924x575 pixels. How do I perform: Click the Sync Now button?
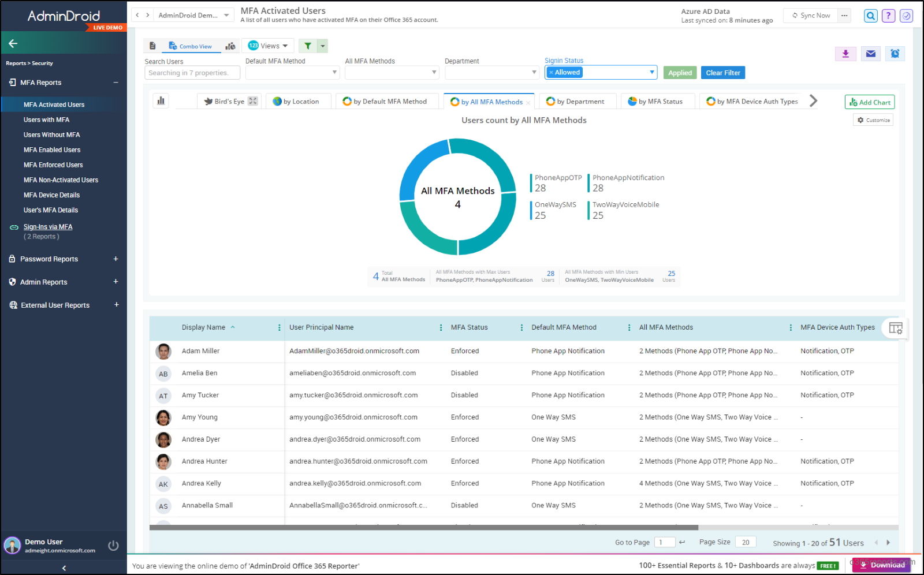(811, 16)
